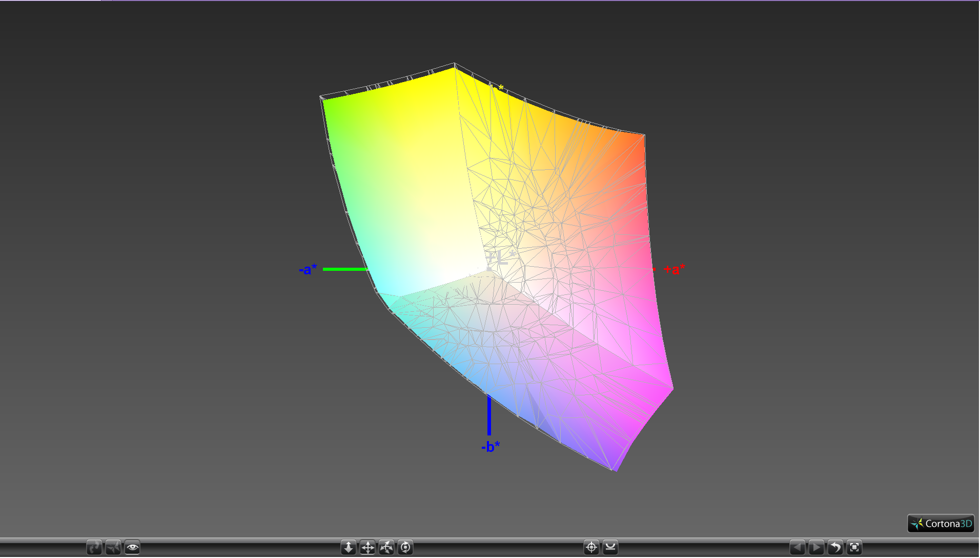
Task: Activate the Plan vertical-arrows tool
Action: [349, 548]
